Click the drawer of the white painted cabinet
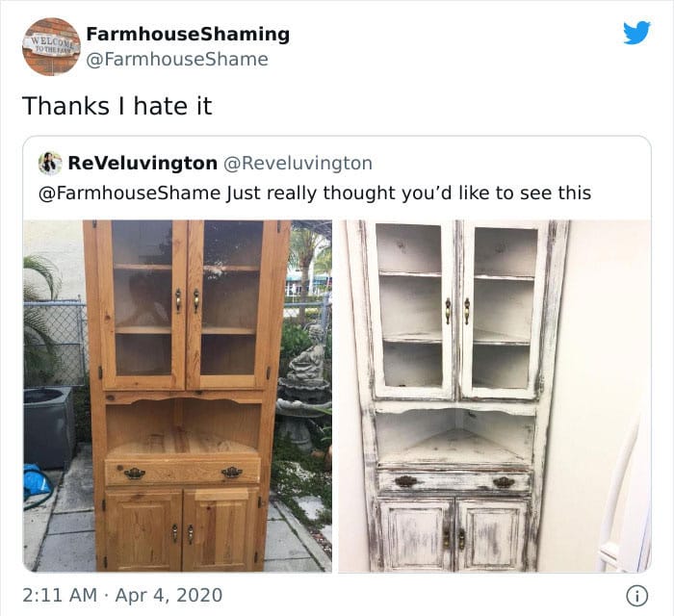This screenshot has width=674, height=616. [x=454, y=482]
